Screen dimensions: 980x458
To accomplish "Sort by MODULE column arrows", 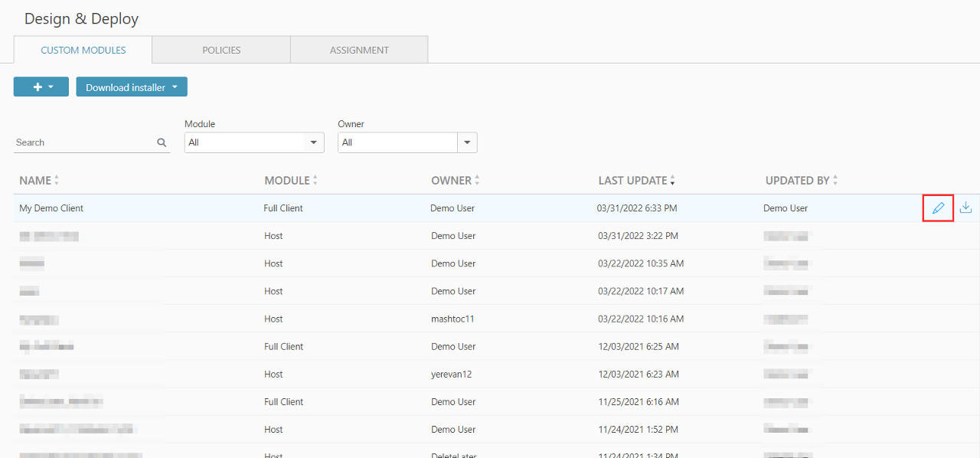I will (x=315, y=181).
